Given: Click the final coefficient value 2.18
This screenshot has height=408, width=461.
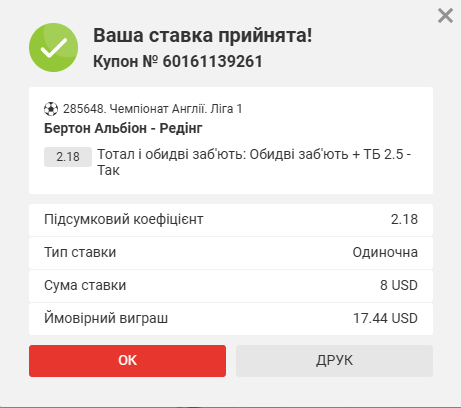Looking at the screenshot, I should point(404,219).
